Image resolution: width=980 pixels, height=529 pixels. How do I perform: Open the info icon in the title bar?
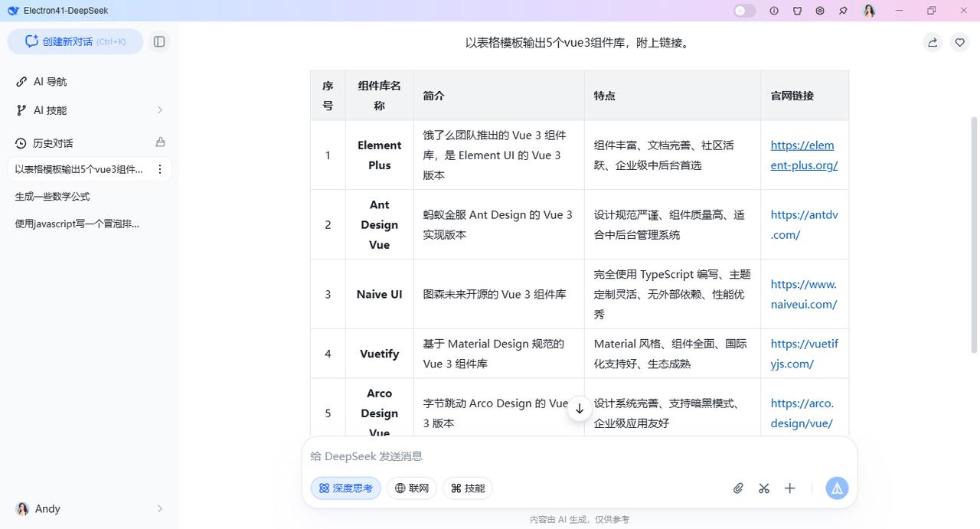pyautogui.click(x=774, y=11)
